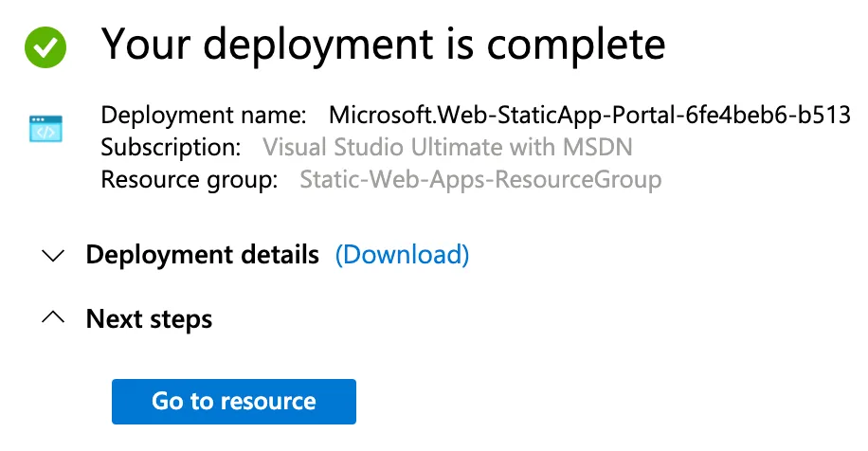Click the Next steps section title
868x451 pixels.
(x=149, y=318)
